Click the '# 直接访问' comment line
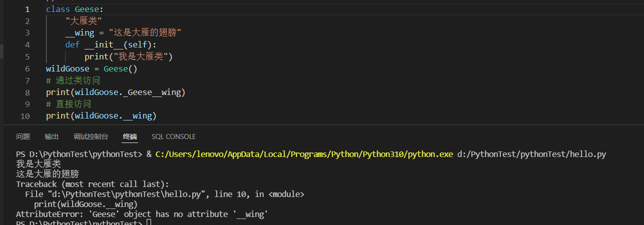The height and width of the screenshot is (225, 644). pyautogui.click(x=69, y=104)
